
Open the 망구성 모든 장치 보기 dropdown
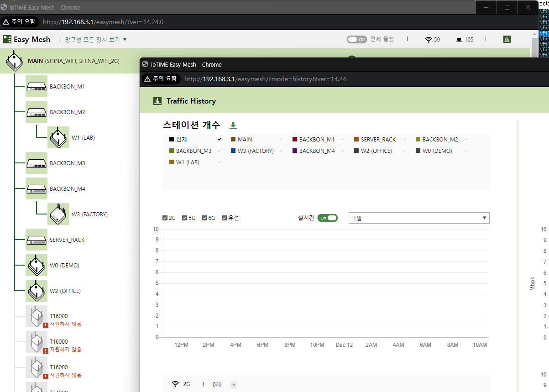coord(96,40)
